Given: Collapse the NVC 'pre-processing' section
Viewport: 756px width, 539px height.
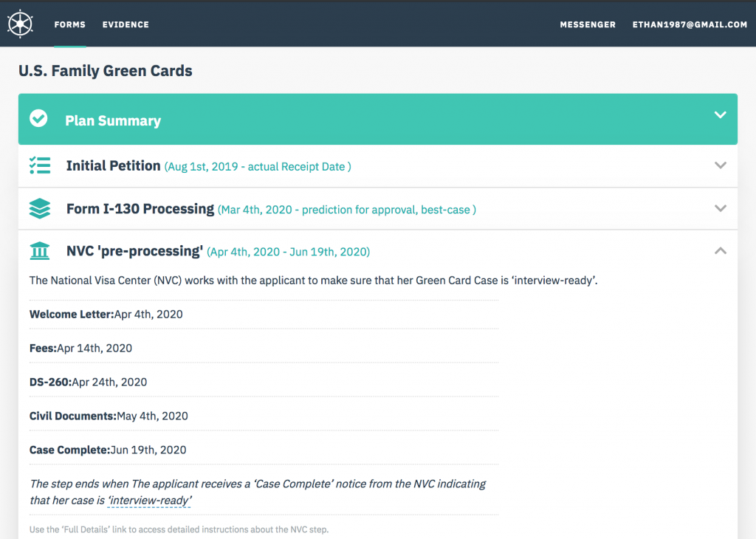Looking at the screenshot, I should [x=721, y=251].
